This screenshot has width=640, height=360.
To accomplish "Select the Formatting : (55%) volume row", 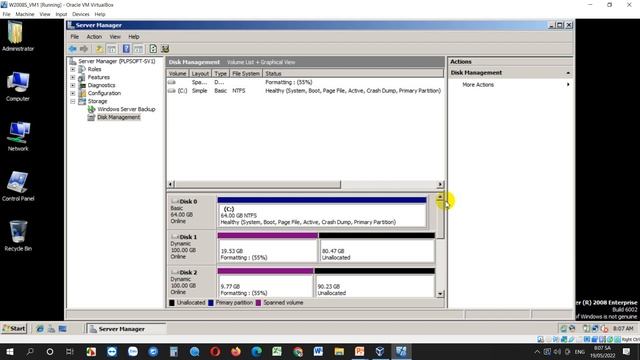I will 304,82.
